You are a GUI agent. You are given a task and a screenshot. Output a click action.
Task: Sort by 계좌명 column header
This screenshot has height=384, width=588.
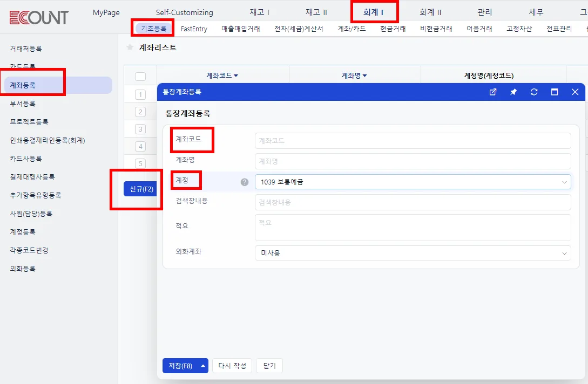[354, 76]
